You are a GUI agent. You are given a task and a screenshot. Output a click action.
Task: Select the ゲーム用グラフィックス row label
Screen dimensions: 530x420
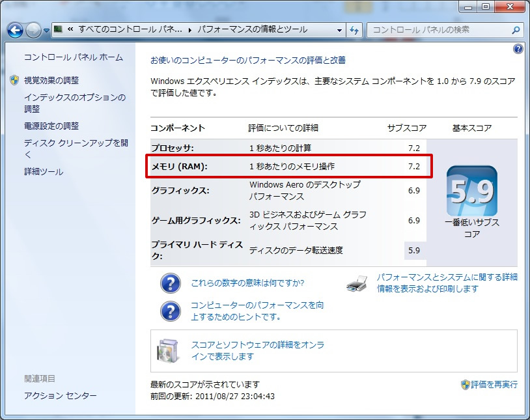(x=196, y=221)
